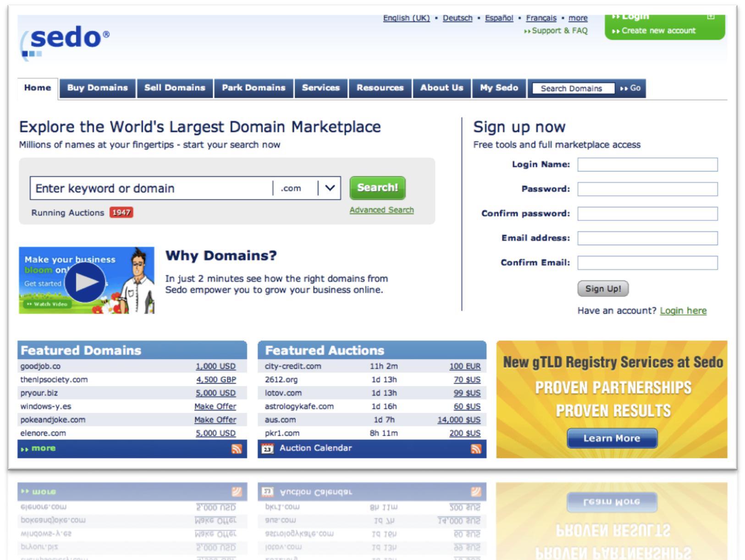Focus the Search Domains nav field
Viewport: 745px width, 560px height.
coord(573,88)
